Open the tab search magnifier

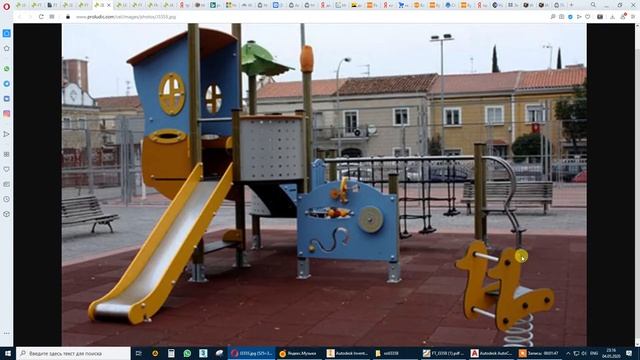pos(593,5)
